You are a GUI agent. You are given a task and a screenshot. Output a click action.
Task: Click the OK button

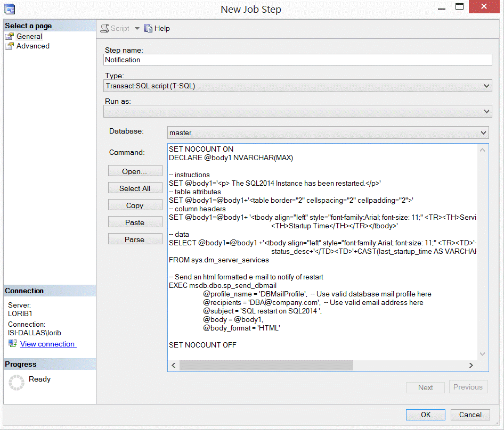click(426, 415)
